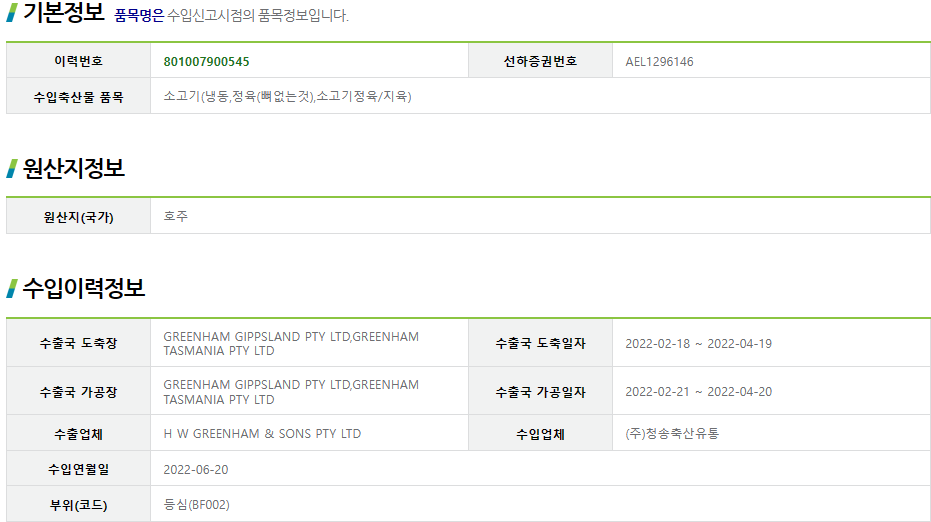Click the slash icon beside 수입이력정보
The width and height of the screenshot is (931, 522).
(12, 288)
